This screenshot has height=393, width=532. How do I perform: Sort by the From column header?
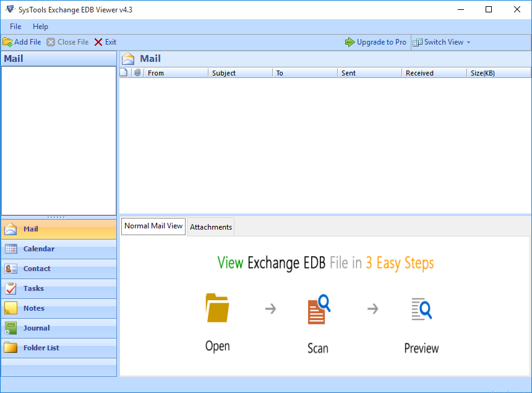(176, 73)
